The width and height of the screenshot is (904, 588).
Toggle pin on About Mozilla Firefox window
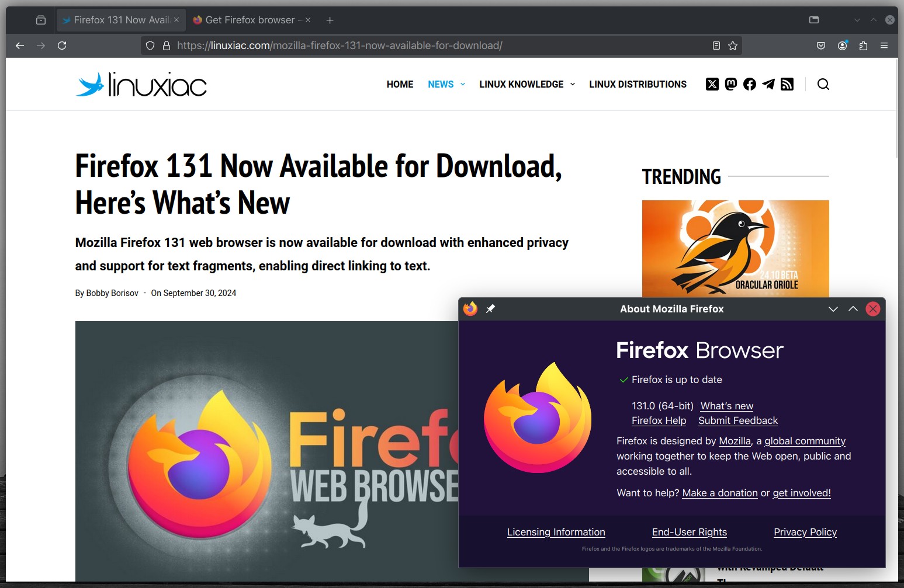pyautogui.click(x=491, y=308)
